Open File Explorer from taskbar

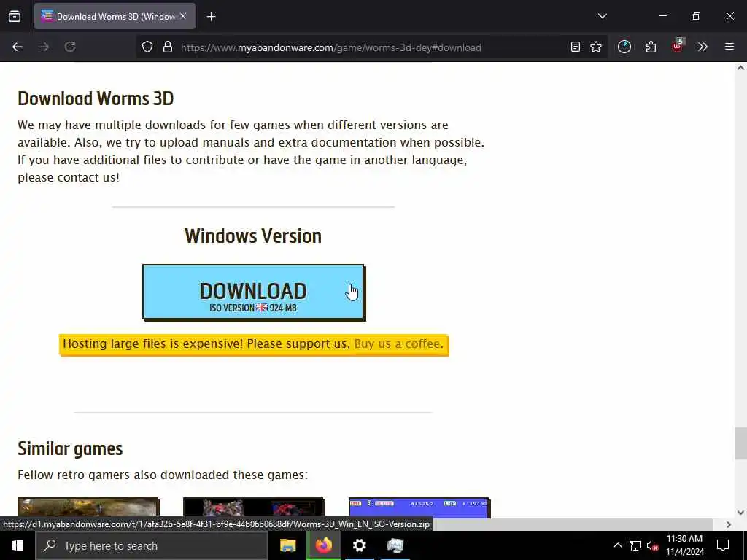tap(287, 545)
